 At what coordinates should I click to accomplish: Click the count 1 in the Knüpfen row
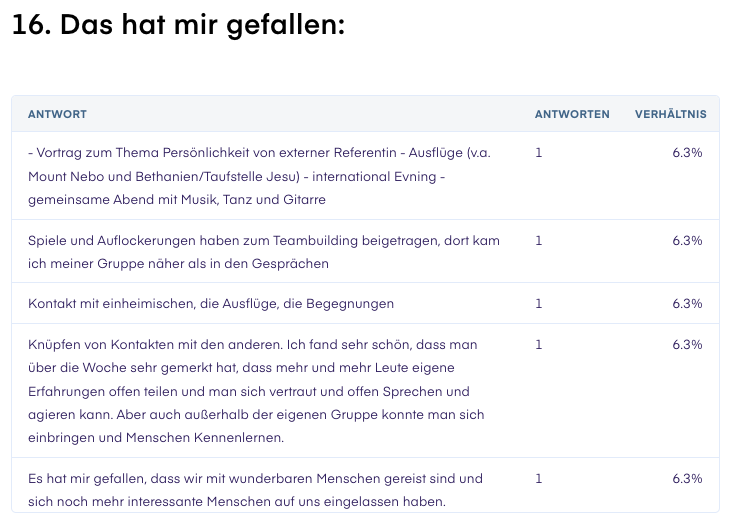[539, 345]
